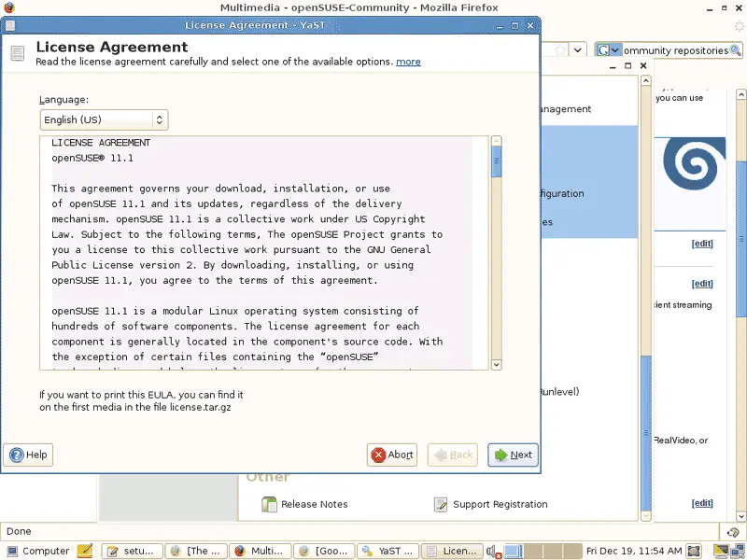This screenshot has height=560, width=747.
Task: Click the YaST document icon beside License Agreement heading
Action: pos(18,53)
